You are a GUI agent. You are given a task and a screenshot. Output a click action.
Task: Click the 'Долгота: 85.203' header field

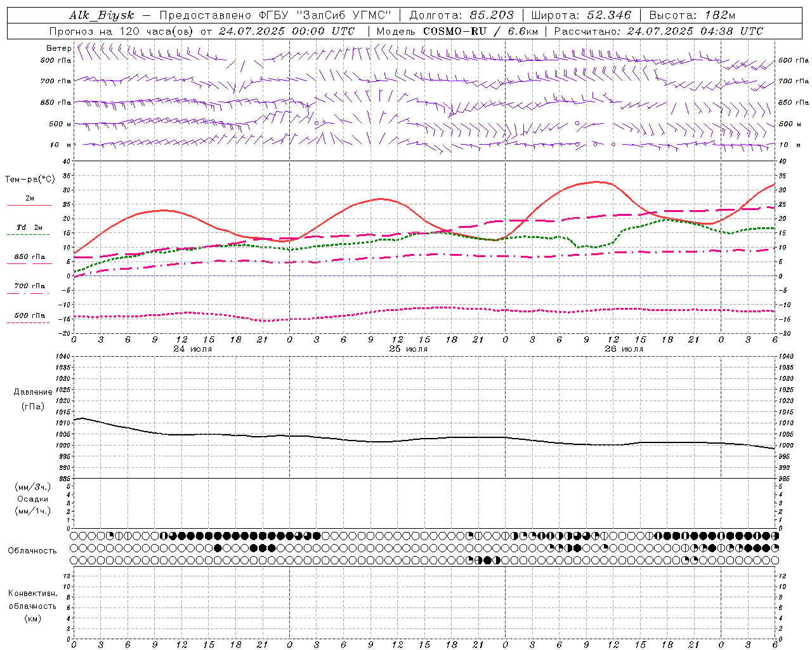coord(461,15)
